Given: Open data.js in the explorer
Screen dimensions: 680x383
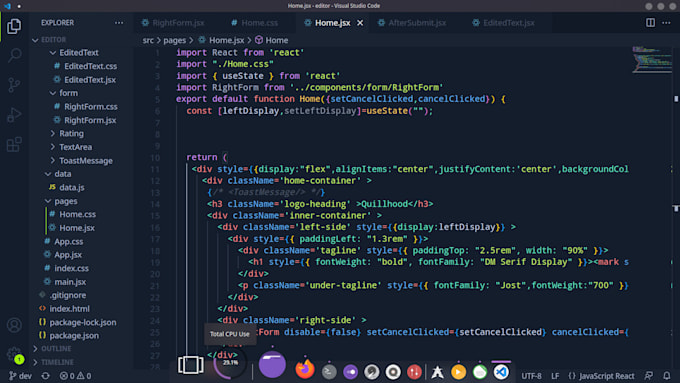Looking at the screenshot, I should pos(72,187).
